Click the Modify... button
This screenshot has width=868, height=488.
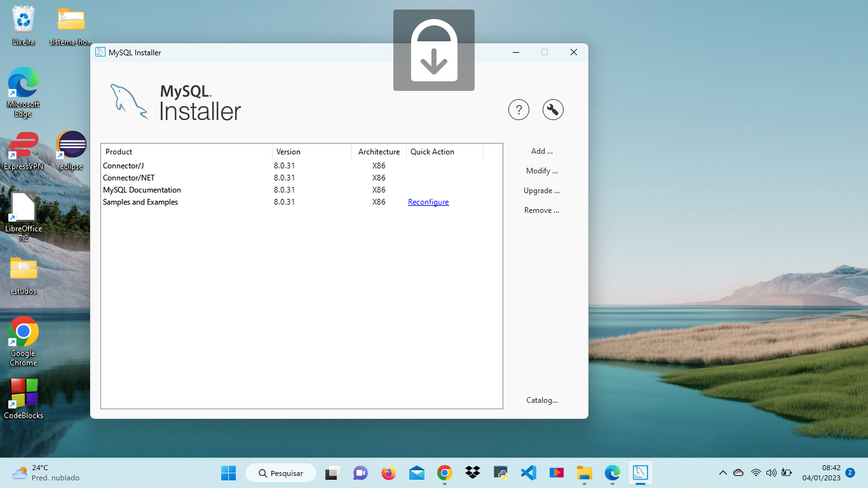[x=542, y=171]
